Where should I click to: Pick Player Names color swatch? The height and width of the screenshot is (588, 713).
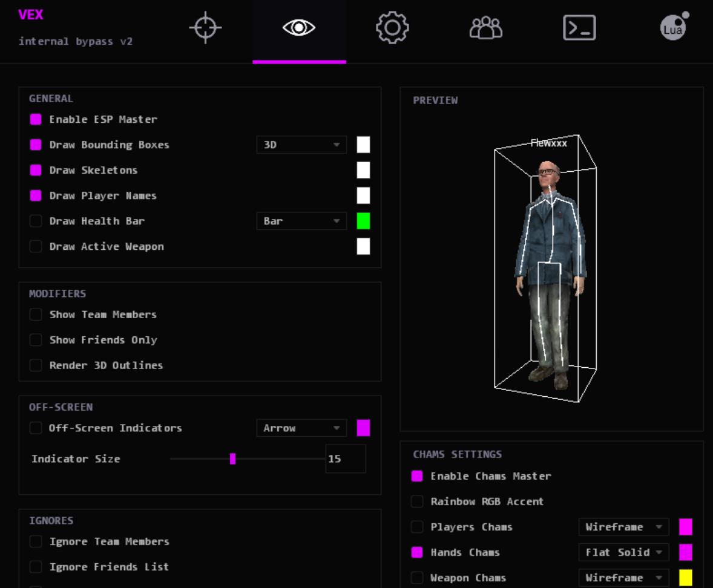363,195
